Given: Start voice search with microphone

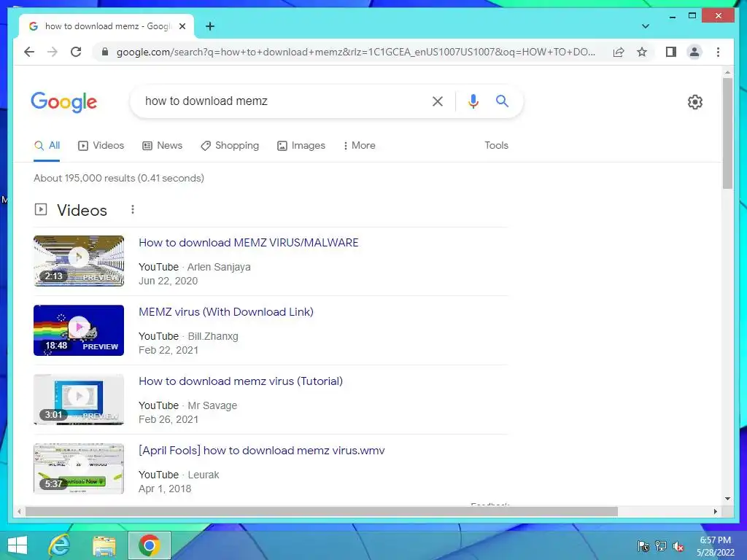Looking at the screenshot, I should pos(473,101).
